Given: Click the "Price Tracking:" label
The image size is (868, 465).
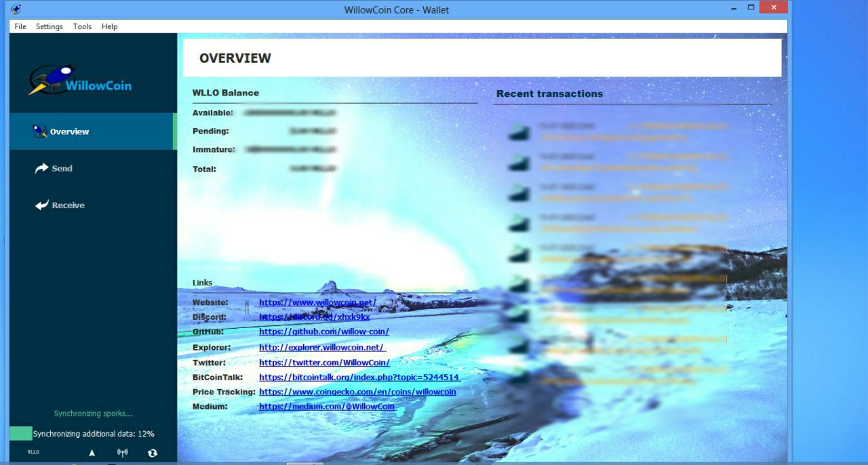Looking at the screenshot, I should click(x=224, y=392).
